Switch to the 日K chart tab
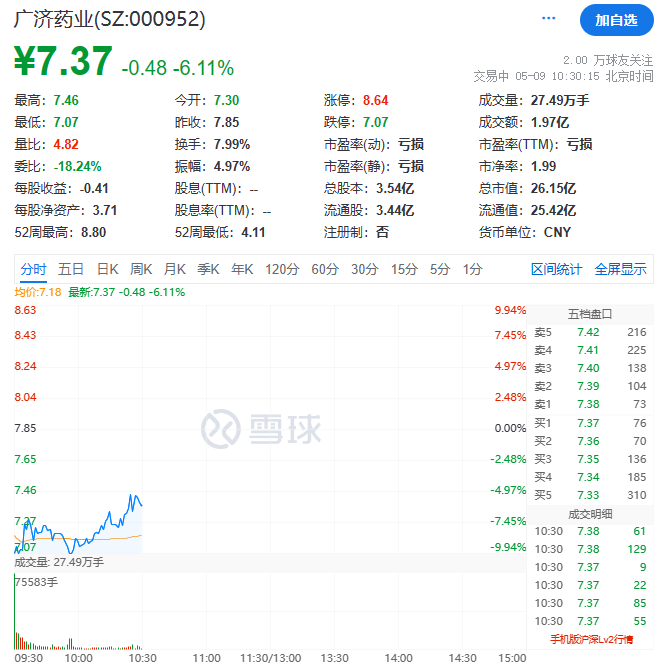Image resolution: width=671 pixels, height=666 pixels. click(x=107, y=269)
